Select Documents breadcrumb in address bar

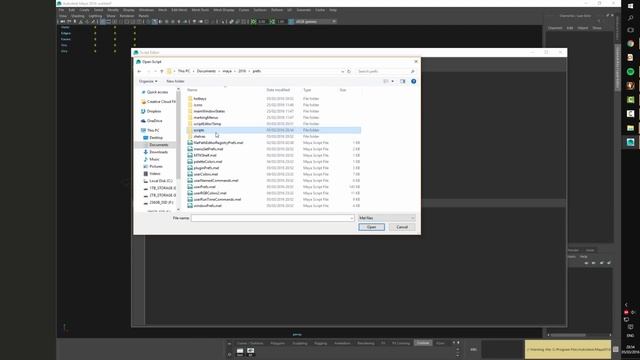coord(206,71)
